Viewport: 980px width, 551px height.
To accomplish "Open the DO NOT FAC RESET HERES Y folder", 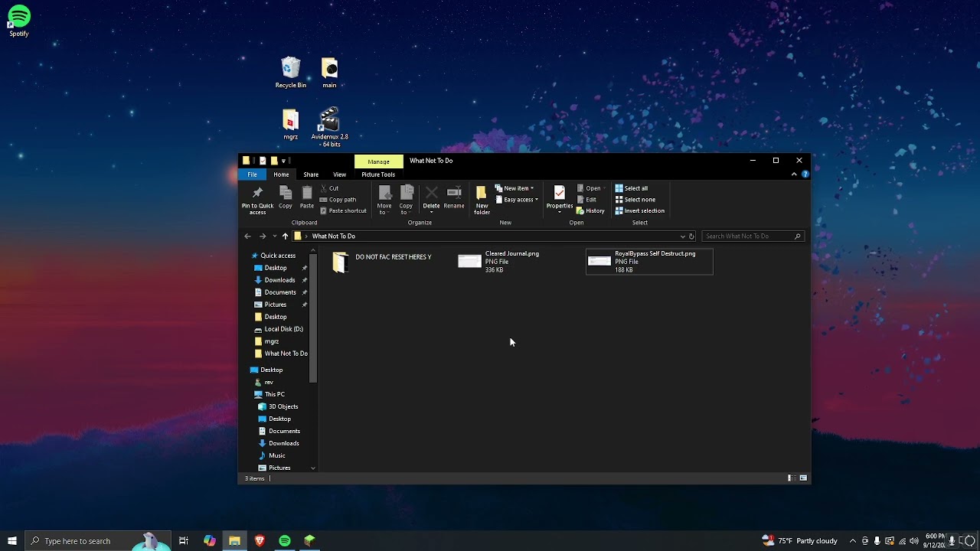I will (x=382, y=262).
